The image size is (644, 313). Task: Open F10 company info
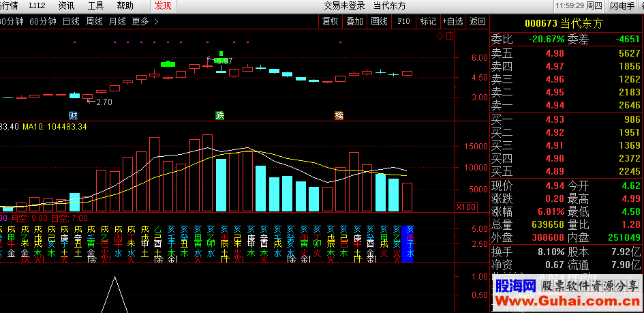coord(403,22)
